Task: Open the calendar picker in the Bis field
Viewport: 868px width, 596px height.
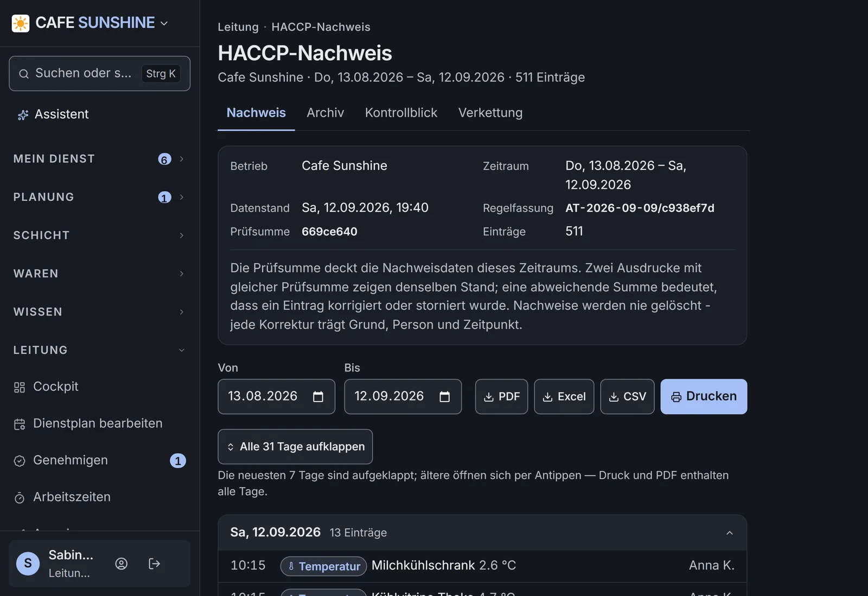Action: pyautogui.click(x=445, y=397)
